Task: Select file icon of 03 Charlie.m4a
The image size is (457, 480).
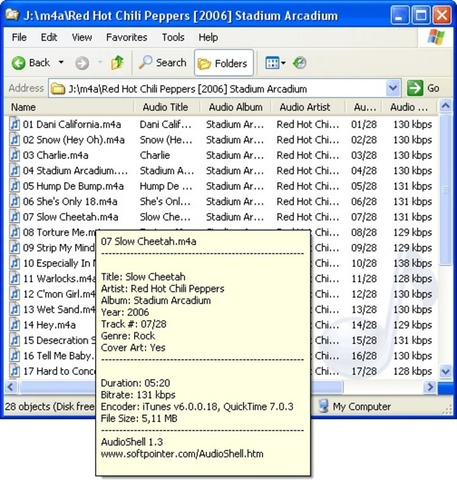Action: point(15,155)
